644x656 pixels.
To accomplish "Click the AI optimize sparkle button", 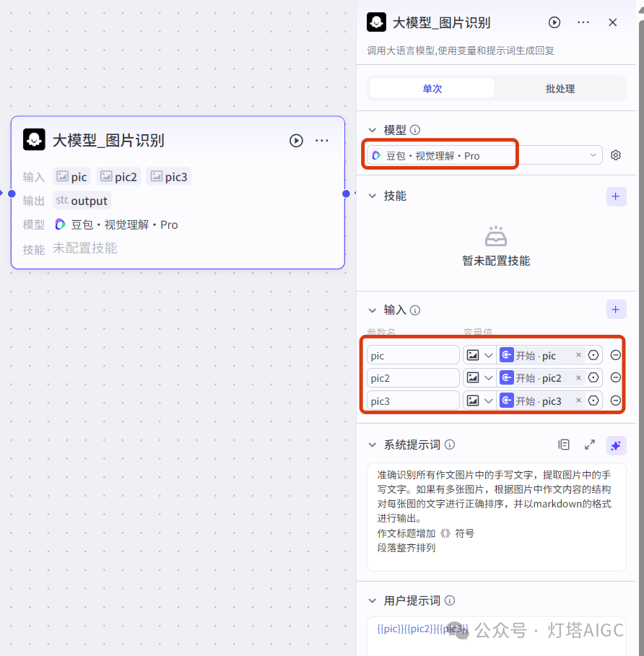I will (616, 445).
